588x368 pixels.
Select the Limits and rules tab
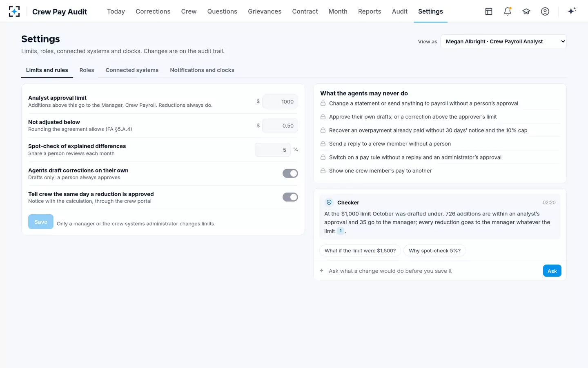(x=47, y=70)
